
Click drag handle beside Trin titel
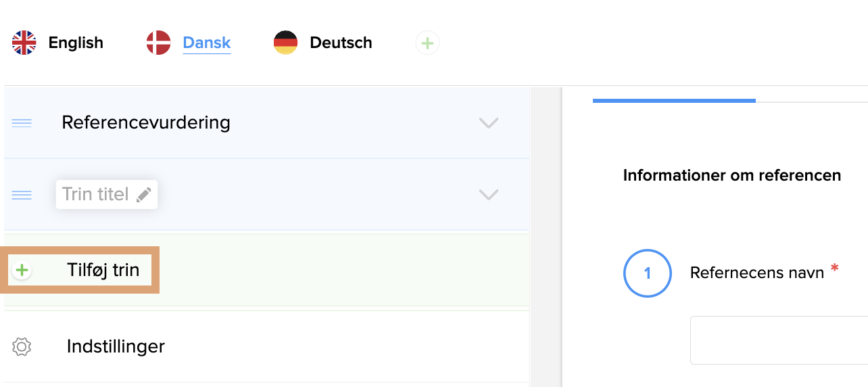(22, 195)
